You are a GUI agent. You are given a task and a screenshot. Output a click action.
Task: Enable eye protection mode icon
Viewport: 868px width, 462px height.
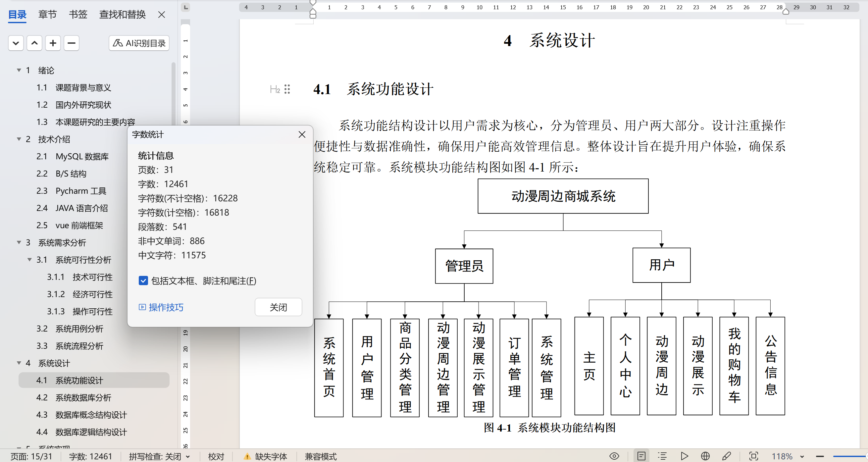pos(614,456)
